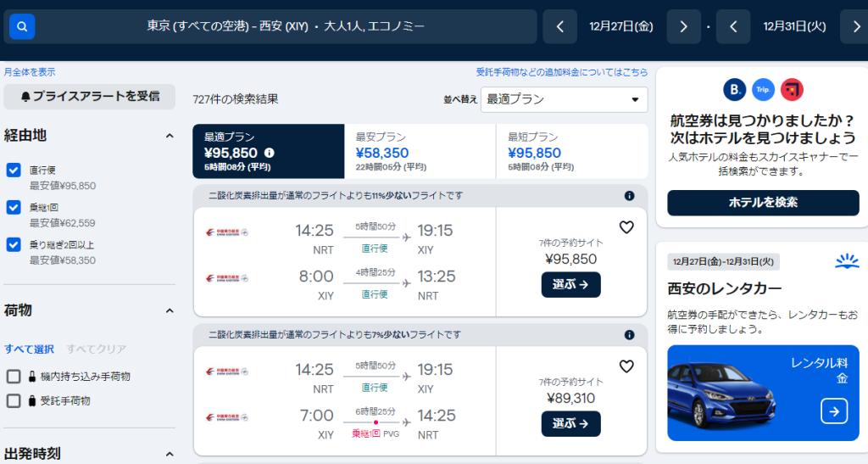The image size is (868, 464).
Task: Uncheck the 直行便 checkbox
Action: point(14,170)
